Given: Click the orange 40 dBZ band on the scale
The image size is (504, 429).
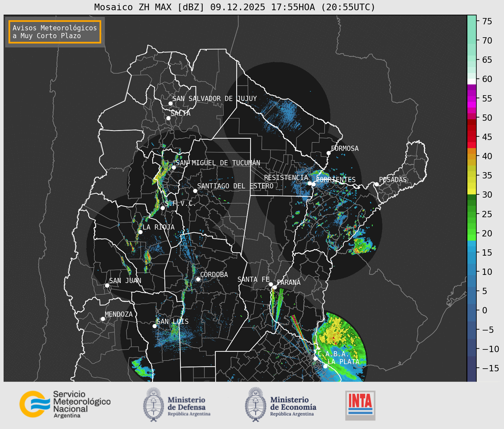Looking at the screenshot, I should coord(472,157).
